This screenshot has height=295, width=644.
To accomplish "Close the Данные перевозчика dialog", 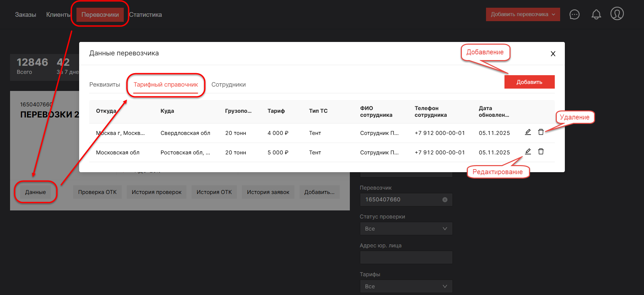I will 553,54.
